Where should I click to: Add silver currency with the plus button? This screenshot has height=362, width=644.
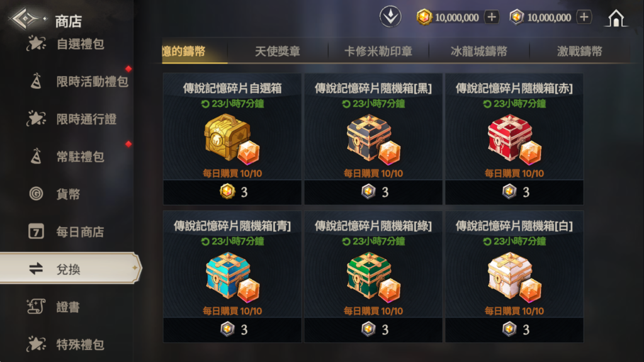584,17
